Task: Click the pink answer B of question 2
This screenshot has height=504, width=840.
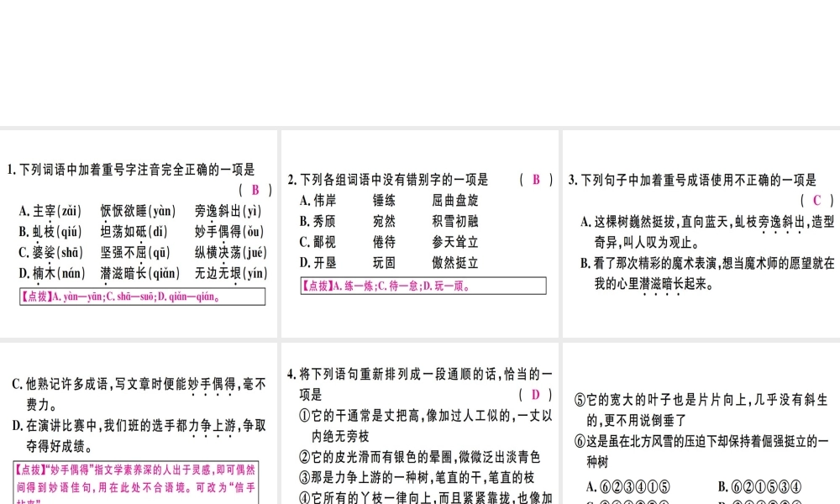Action: 536,180
